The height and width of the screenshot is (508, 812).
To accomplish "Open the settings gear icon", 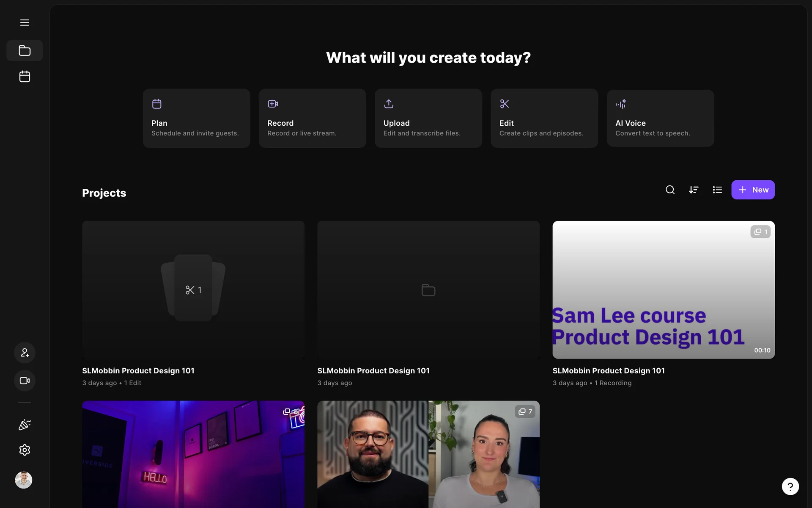I will 25,450.
